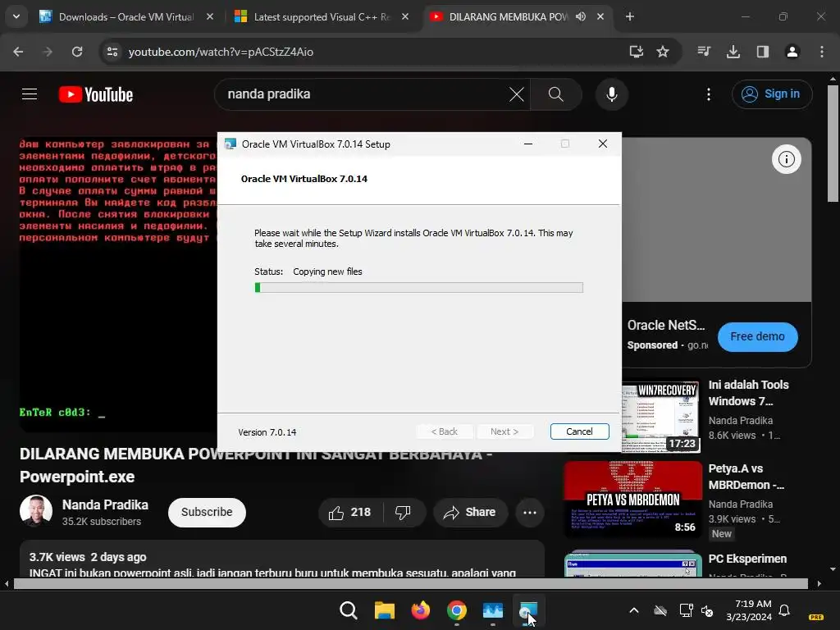Open the Ini adalah Tools Windows 7 video title
This screenshot has width=840, height=630.
748,393
